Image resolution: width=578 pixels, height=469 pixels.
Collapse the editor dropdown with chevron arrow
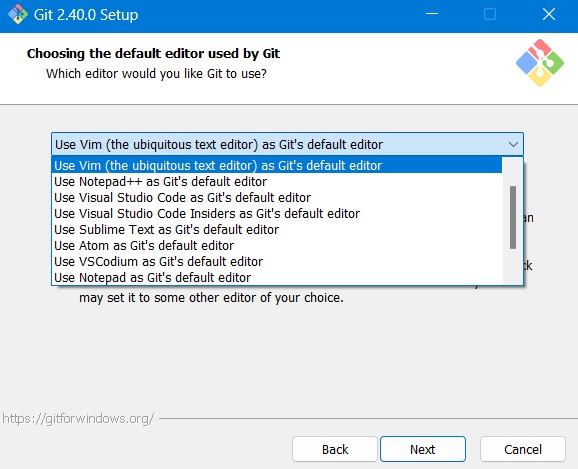[x=513, y=144]
